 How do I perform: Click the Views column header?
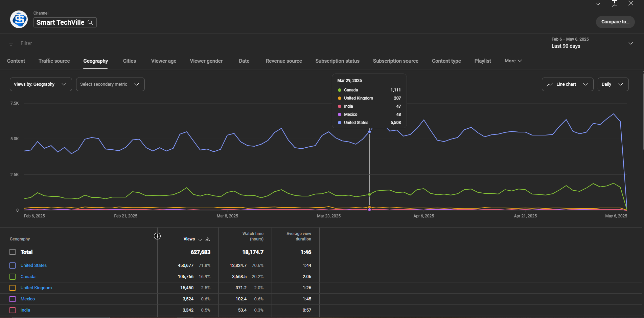189,239
